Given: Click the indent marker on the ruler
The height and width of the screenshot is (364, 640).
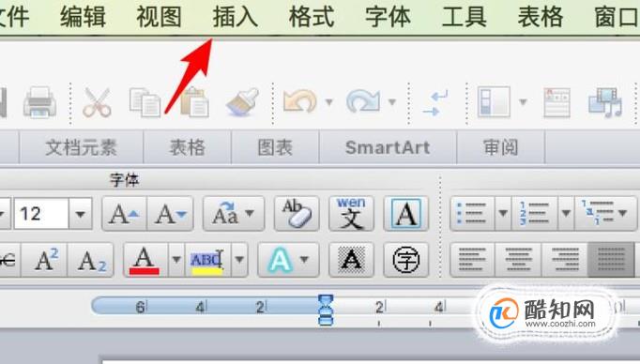Looking at the screenshot, I should click(x=326, y=311).
